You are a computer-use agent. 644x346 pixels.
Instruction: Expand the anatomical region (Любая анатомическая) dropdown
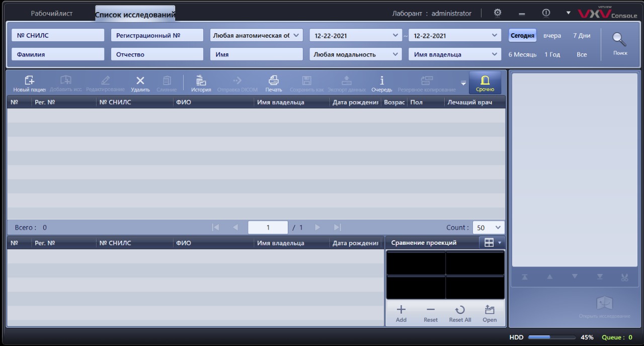tap(256, 35)
